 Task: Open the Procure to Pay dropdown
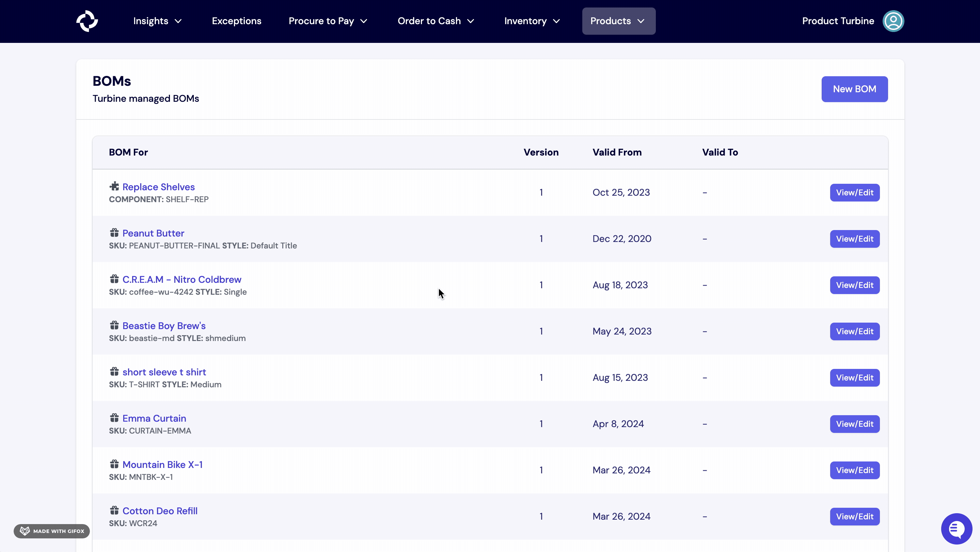(328, 21)
